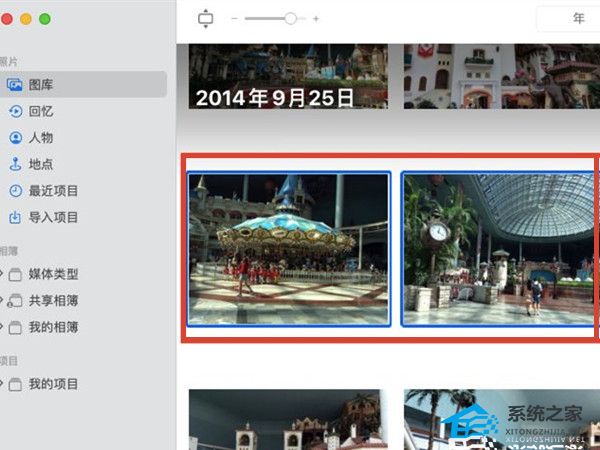Click the 最近项目 clock icon

tap(15, 191)
